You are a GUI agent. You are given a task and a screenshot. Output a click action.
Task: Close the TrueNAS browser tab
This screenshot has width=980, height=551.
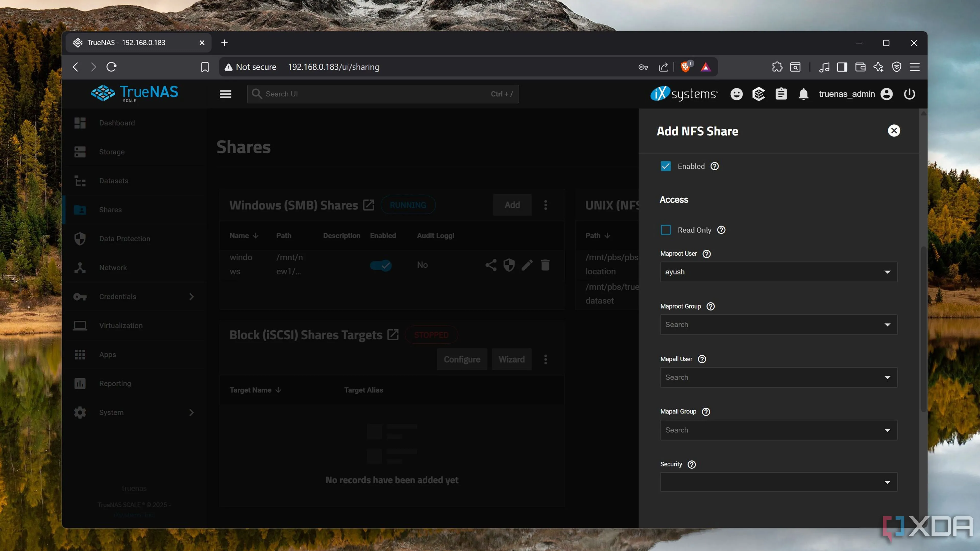pos(202,43)
